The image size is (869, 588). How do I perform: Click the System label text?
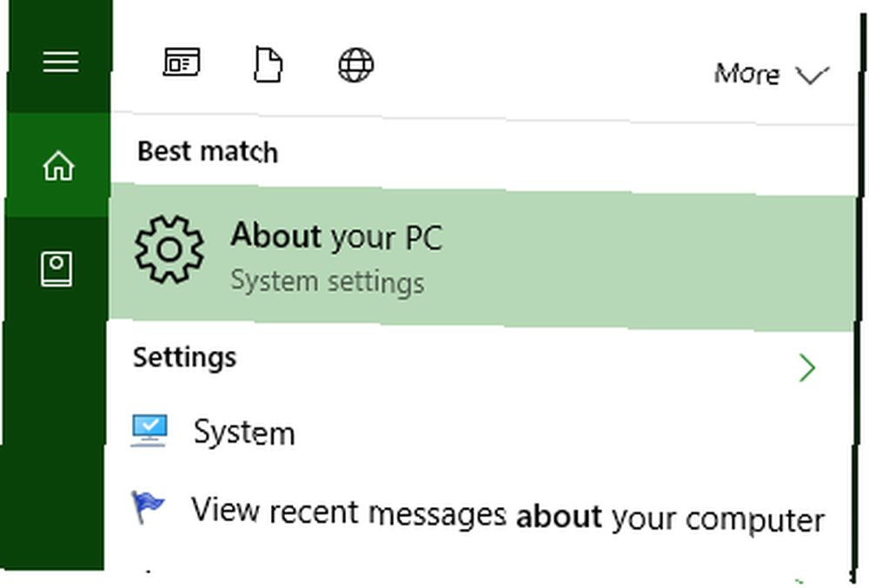[x=244, y=433]
